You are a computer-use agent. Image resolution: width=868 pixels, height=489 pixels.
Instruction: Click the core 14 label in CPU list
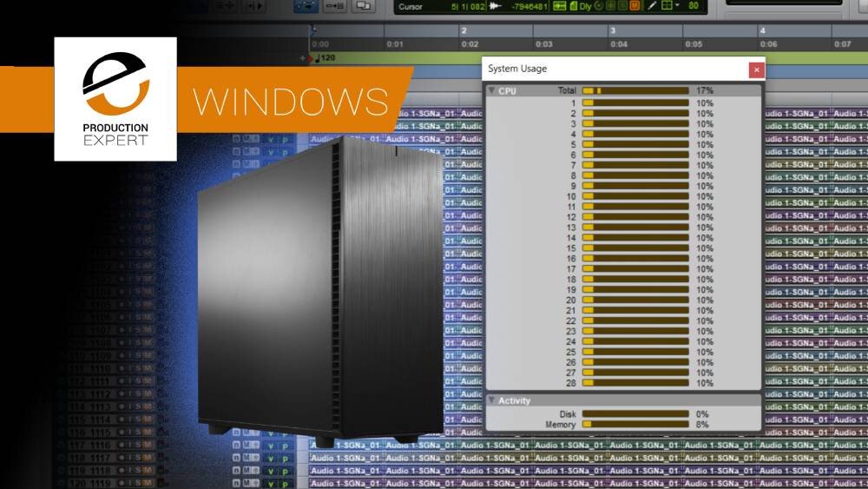pos(571,238)
